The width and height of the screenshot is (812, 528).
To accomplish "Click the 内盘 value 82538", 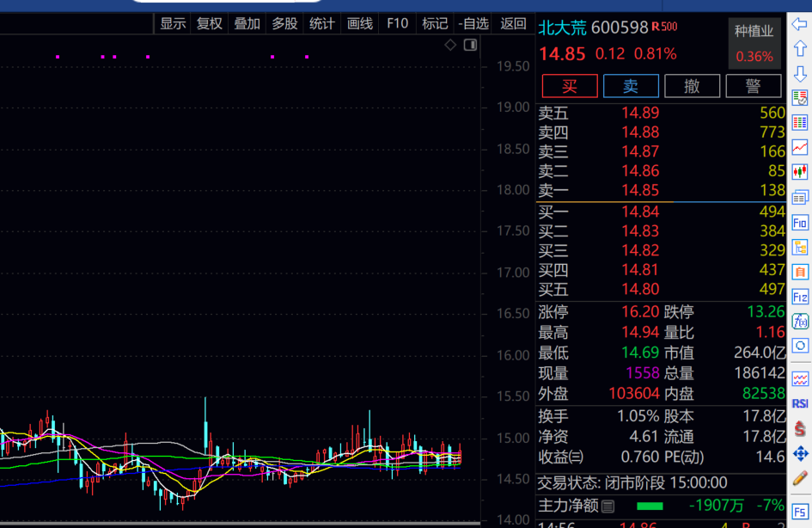I will [x=764, y=394].
